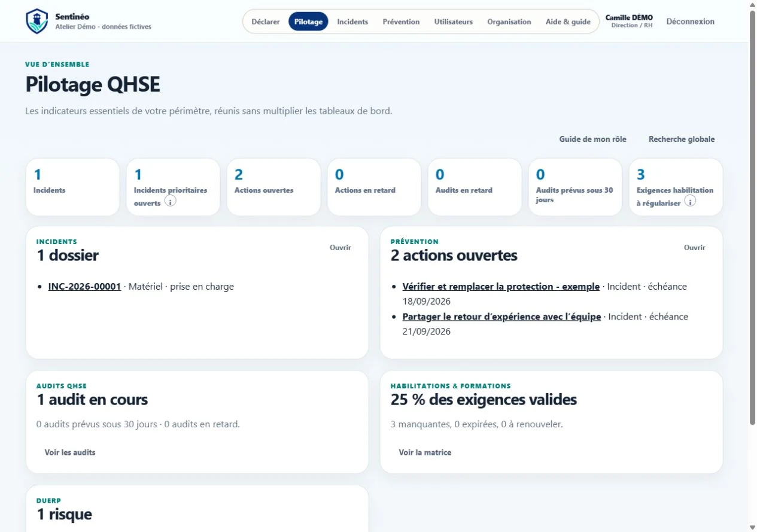
Task: Click the 1 audit en cours heading
Action: tap(92, 400)
